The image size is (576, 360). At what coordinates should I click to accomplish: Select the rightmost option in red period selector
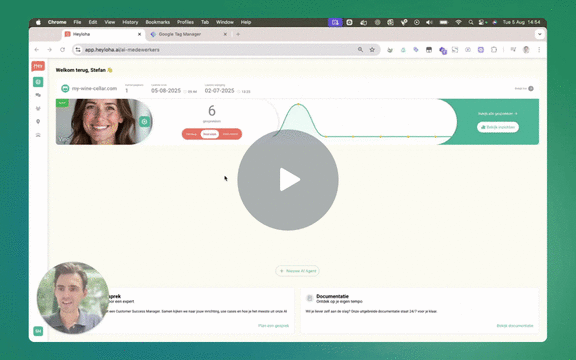[230, 134]
